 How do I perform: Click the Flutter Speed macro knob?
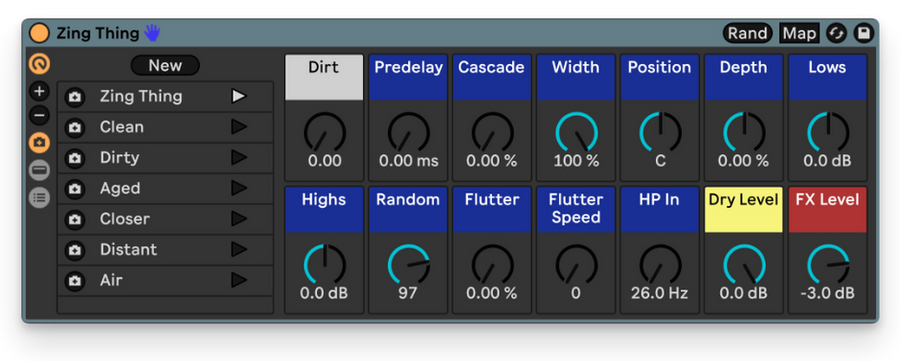576,265
